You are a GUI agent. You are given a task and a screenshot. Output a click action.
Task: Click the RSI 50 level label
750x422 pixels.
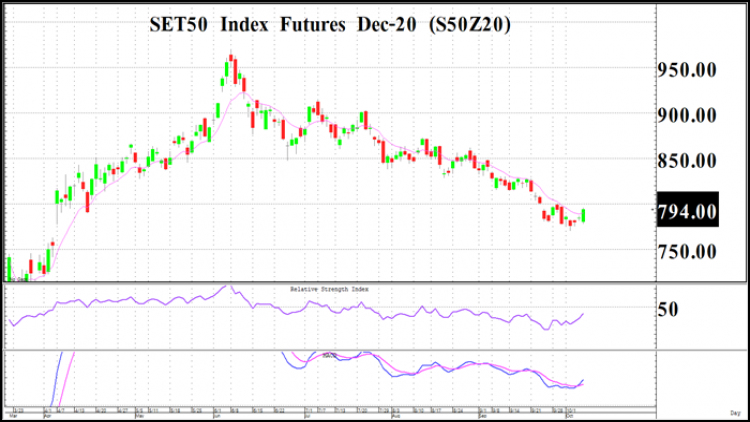click(x=668, y=310)
